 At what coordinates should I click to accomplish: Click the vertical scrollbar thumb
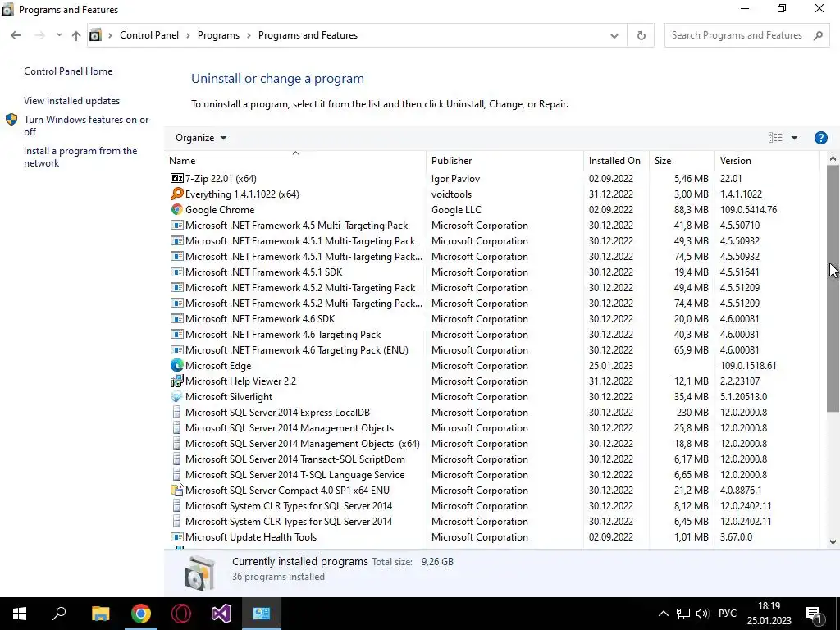tap(833, 288)
